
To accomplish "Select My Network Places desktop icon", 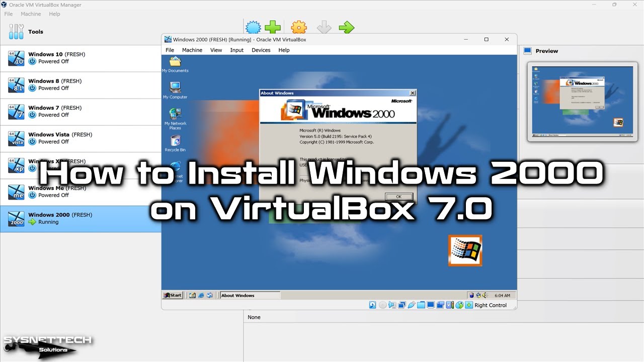I will coord(175,119).
